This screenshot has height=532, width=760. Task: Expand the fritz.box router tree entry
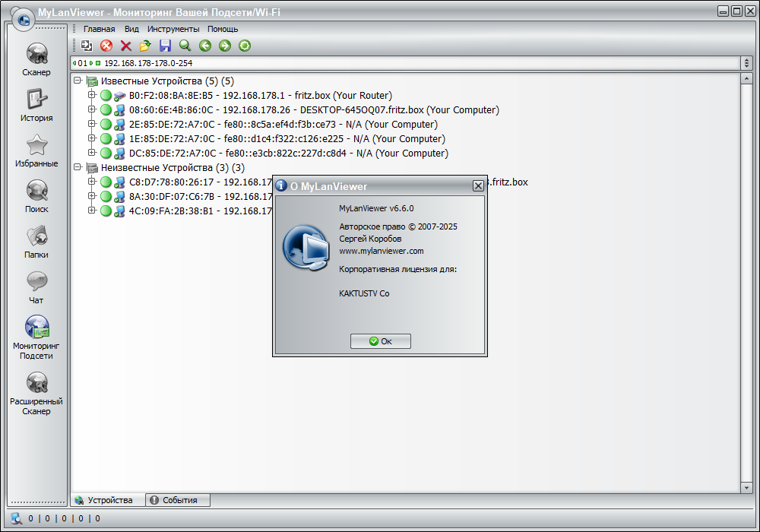tap(92, 95)
